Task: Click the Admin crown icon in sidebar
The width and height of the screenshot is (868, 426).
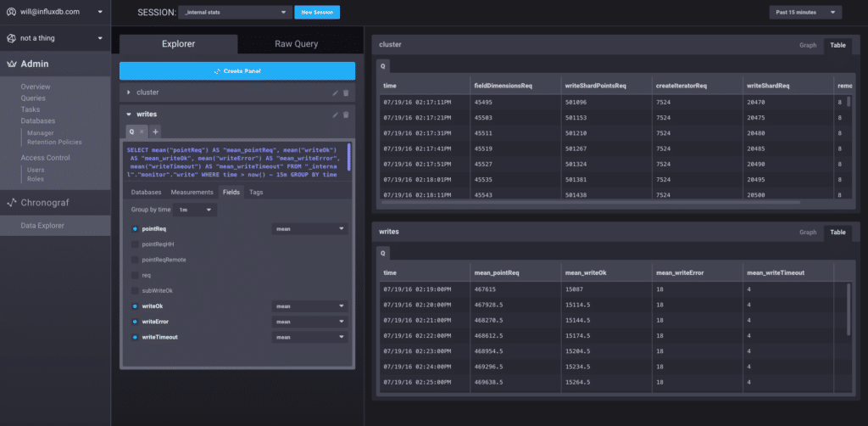Action: click(13, 64)
